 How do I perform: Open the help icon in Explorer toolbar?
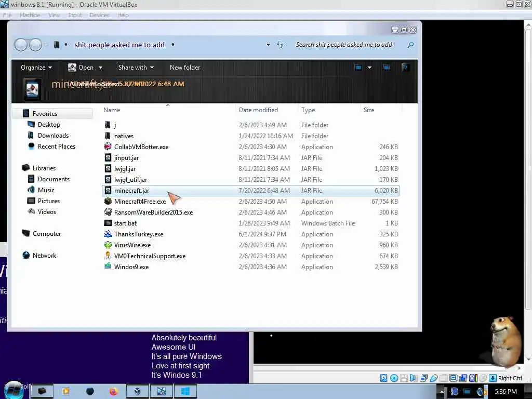point(404,67)
